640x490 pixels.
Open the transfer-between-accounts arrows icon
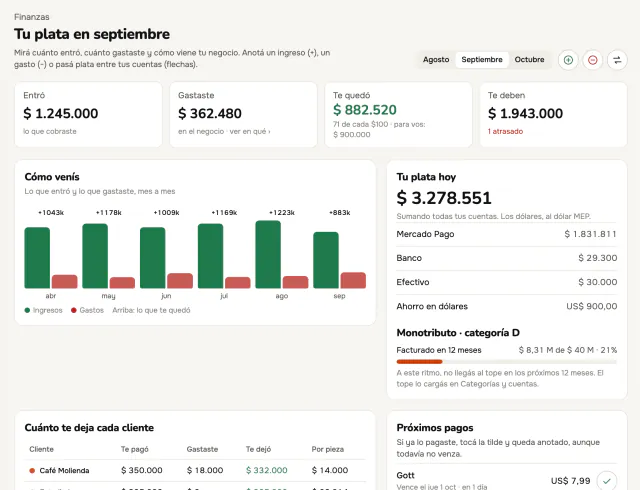pos(617,60)
